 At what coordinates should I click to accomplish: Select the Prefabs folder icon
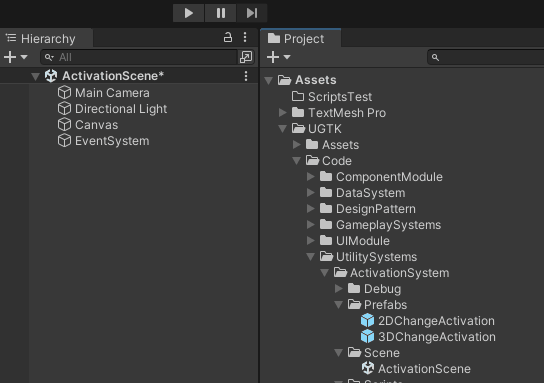coord(354,304)
